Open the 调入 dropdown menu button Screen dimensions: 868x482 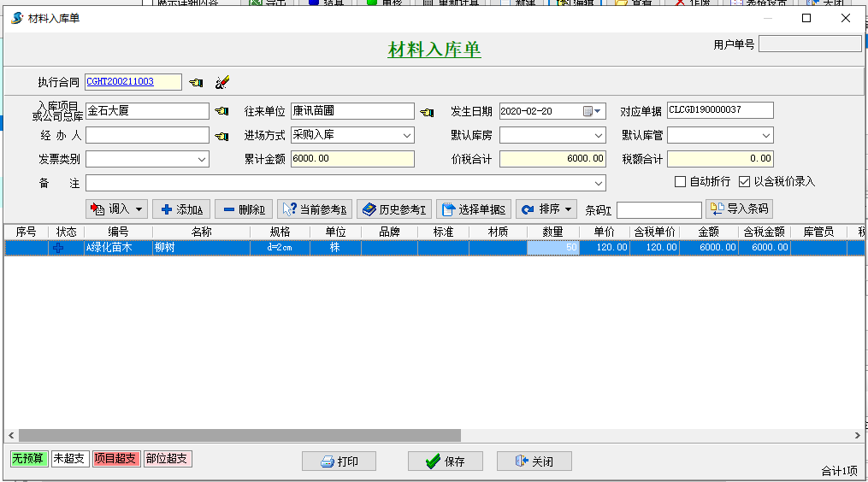tap(117, 209)
